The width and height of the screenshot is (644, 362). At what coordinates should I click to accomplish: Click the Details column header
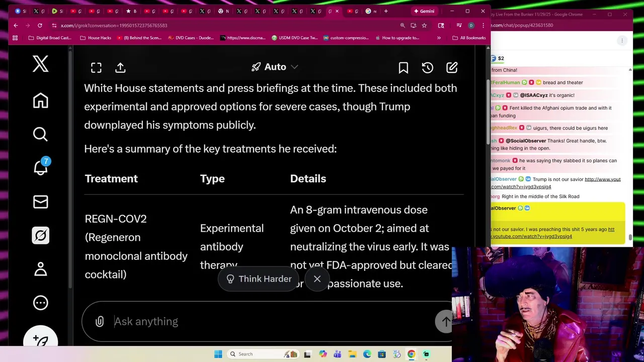(x=308, y=178)
